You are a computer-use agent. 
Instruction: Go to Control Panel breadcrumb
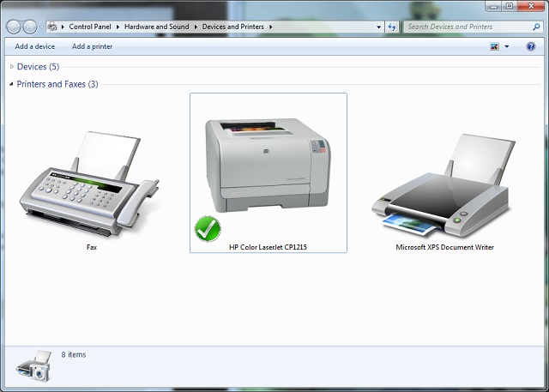[x=90, y=27]
